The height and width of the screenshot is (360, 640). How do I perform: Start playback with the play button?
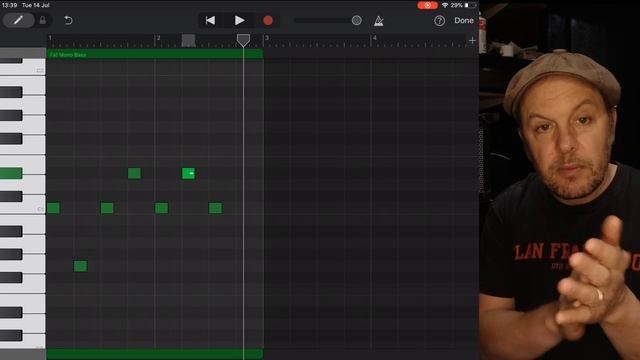(x=239, y=20)
